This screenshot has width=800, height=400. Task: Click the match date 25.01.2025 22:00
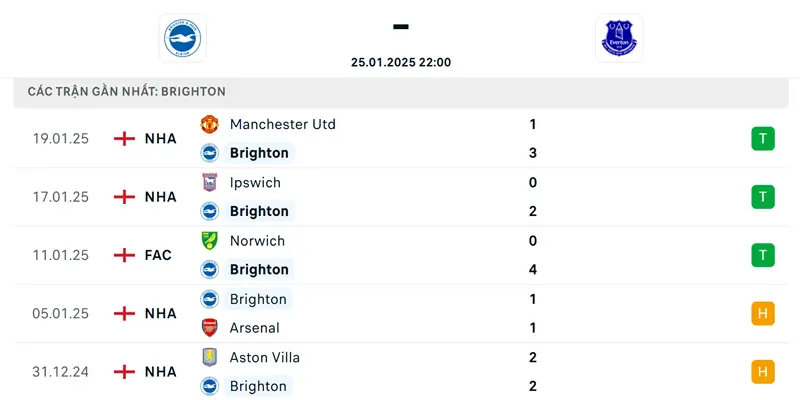tap(401, 62)
